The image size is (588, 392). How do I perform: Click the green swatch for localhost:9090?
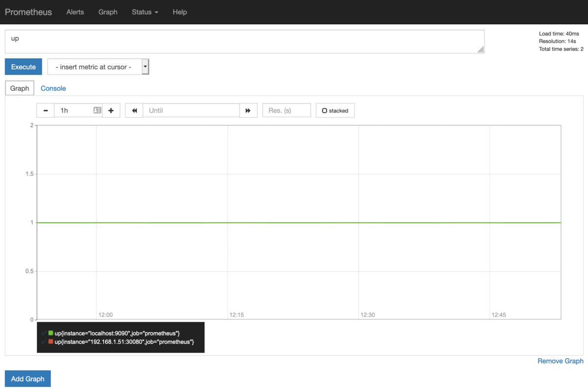pos(50,333)
